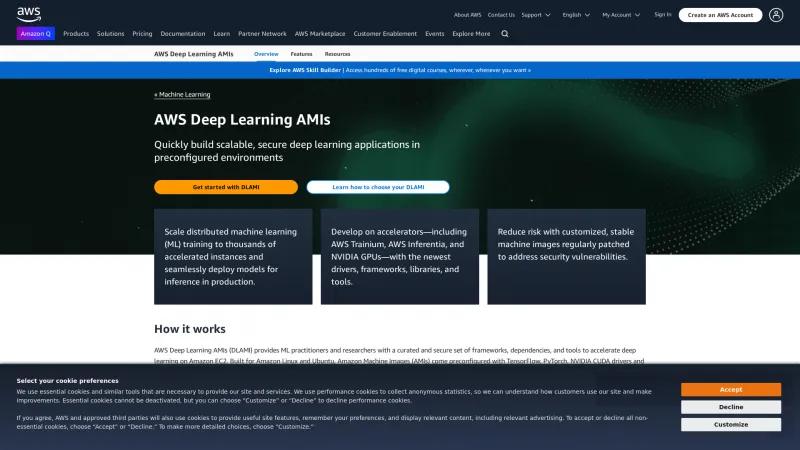Click 'Develop on accelerators' card text
Viewport: 800px width, 450px height.
[x=399, y=257]
